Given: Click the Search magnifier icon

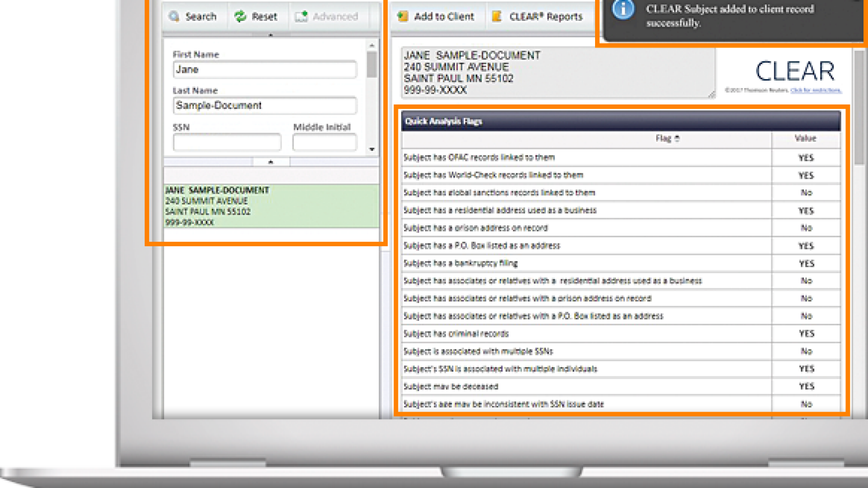Looking at the screenshot, I should coord(175,16).
